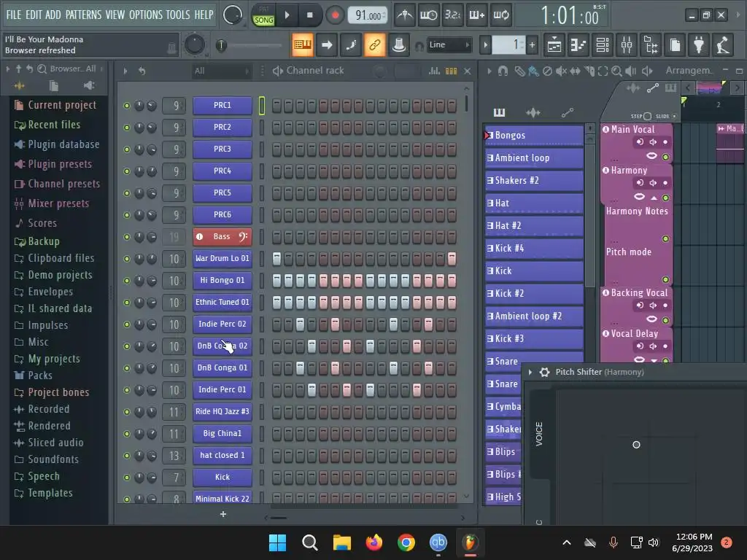The width and height of the screenshot is (747, 560).
Task: Toggle mute LED for Bass channel
Action: coord(127,237)
